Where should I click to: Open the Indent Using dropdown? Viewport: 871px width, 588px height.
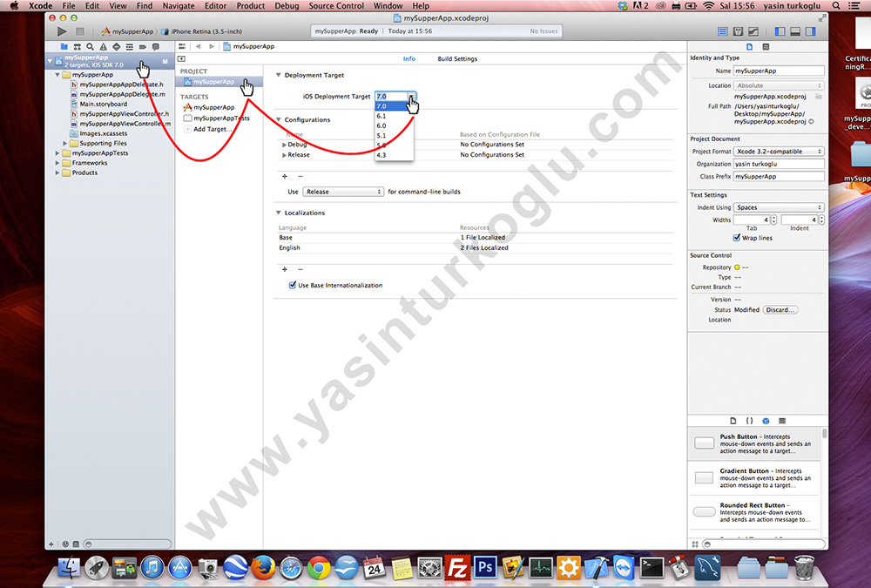click(x=778, y=207)
